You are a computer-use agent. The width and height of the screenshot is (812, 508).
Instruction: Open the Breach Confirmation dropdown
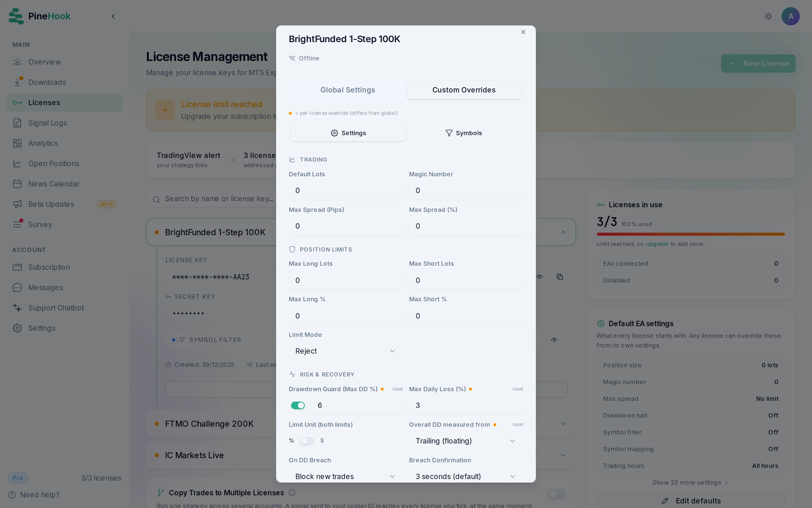pyautogui.click(x=466, y=476)
